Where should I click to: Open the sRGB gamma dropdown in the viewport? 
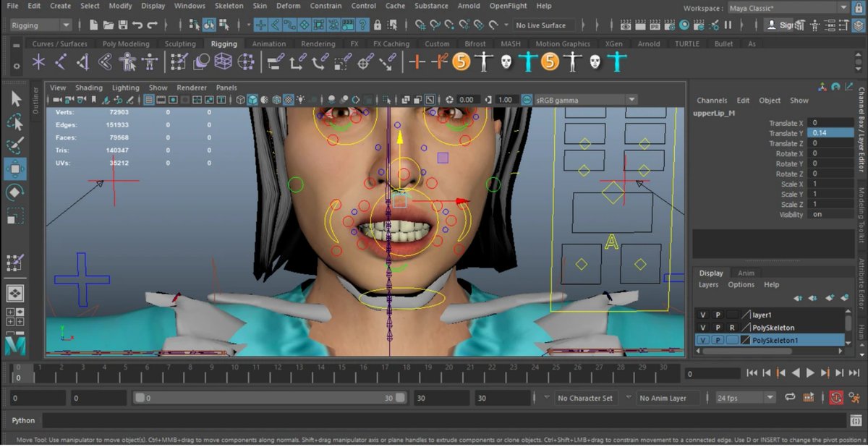(631, 99)
